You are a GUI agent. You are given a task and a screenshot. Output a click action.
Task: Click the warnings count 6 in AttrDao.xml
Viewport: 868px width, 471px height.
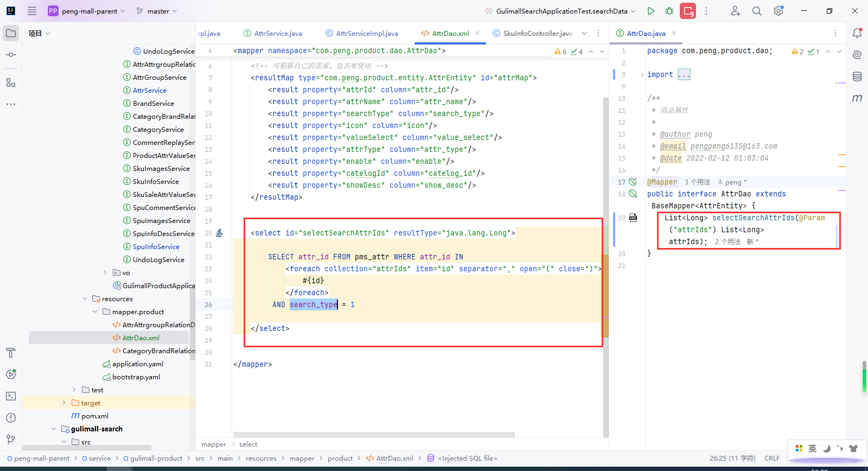[x=560, y=52]
